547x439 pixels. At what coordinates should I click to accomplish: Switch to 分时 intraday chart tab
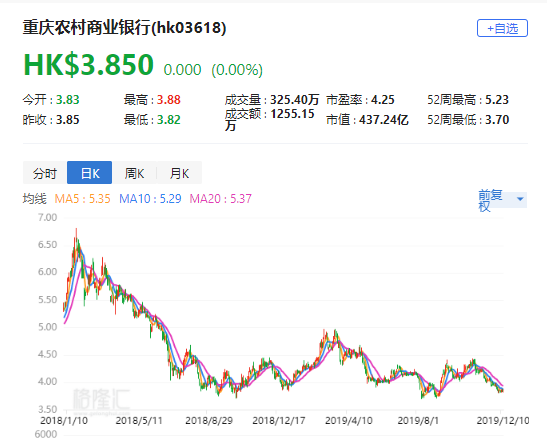45,173
